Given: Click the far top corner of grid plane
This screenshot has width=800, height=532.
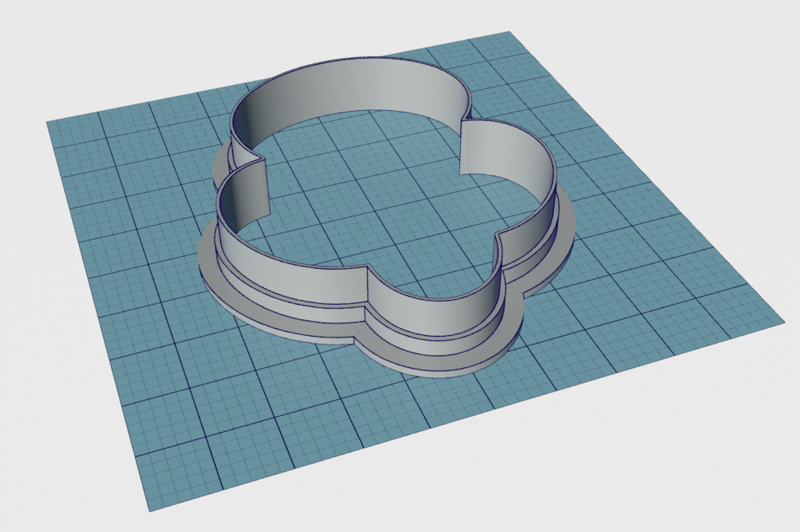Looking at the screenshot, I should click(509, 32).
